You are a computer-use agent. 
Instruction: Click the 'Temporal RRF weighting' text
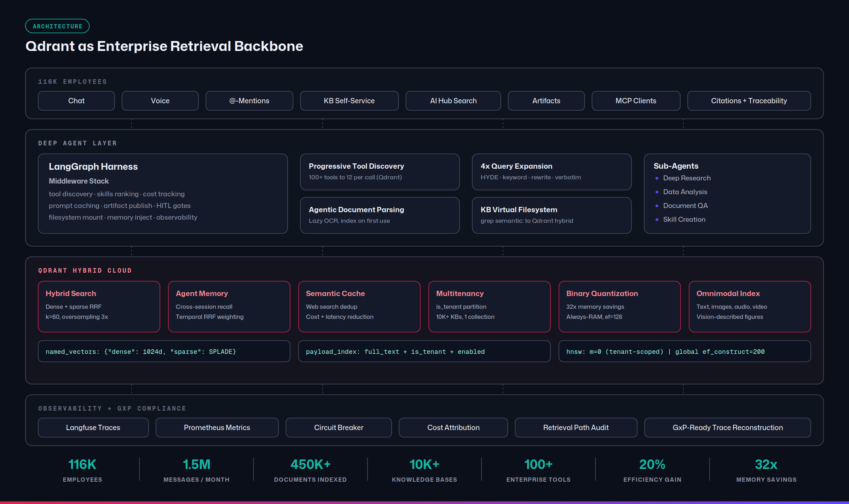(209, 317)
